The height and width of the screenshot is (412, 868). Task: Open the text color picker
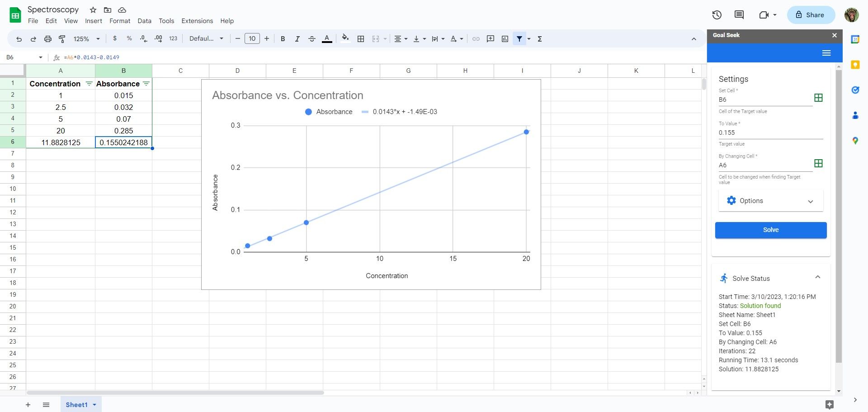(327, 39)
